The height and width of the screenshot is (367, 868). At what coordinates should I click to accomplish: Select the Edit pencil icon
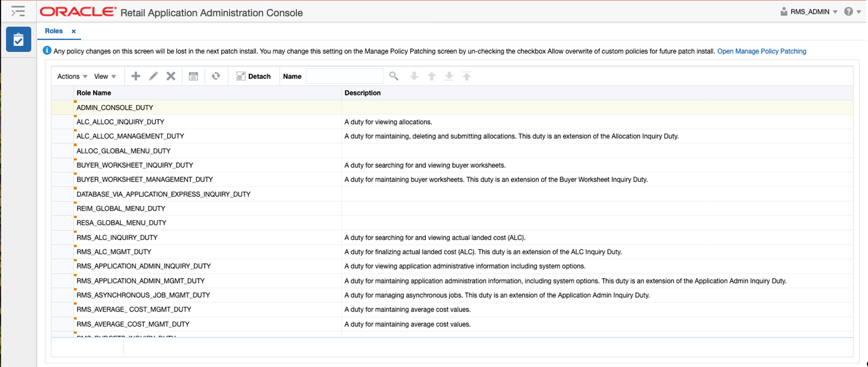[153, 76]
